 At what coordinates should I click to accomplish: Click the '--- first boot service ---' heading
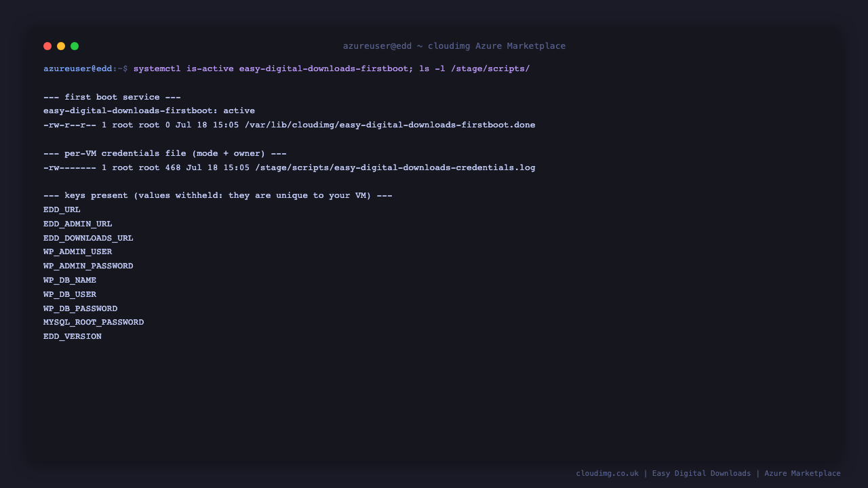(112, 98)
